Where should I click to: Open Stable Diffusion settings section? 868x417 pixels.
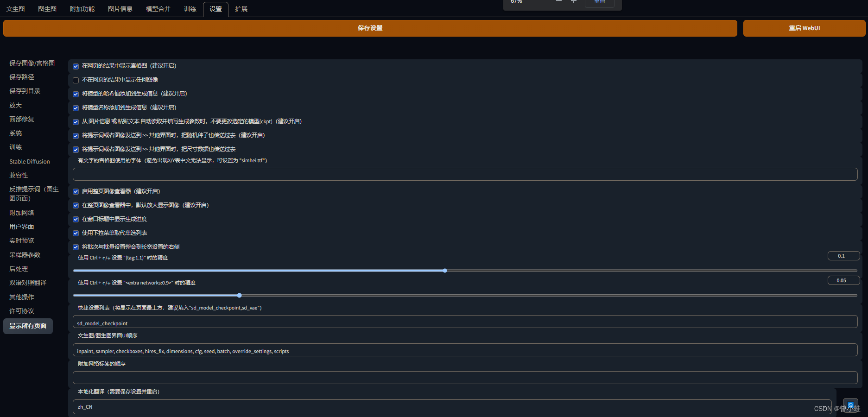click(x=30, y=161)
